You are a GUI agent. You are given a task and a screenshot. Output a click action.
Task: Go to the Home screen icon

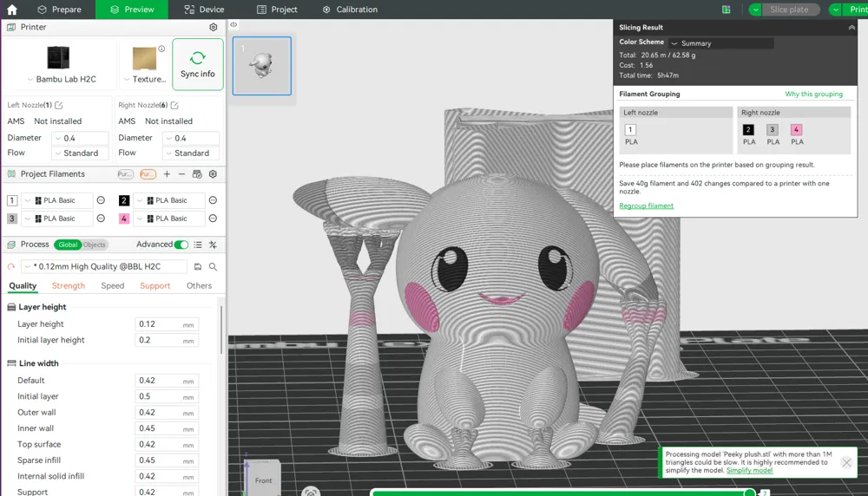(11, 10)
